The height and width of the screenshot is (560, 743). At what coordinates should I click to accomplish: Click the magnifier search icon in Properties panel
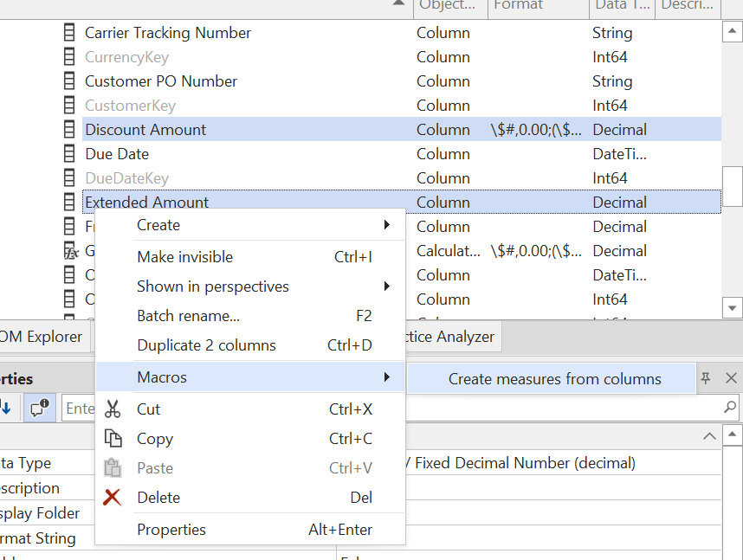tap(732, 408)
